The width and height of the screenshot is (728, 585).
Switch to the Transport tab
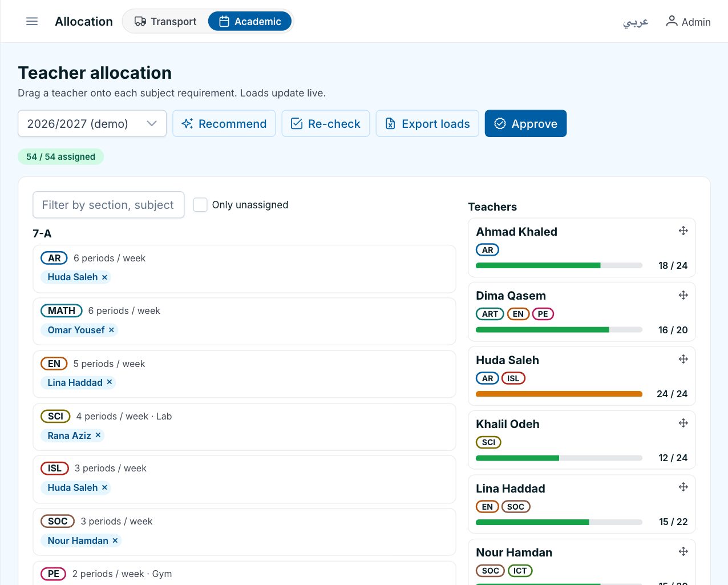coord(165,21)
